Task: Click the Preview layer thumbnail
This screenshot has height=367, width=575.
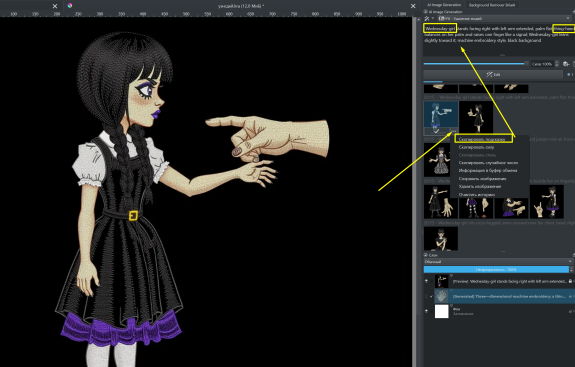Action: pos(442,281)
